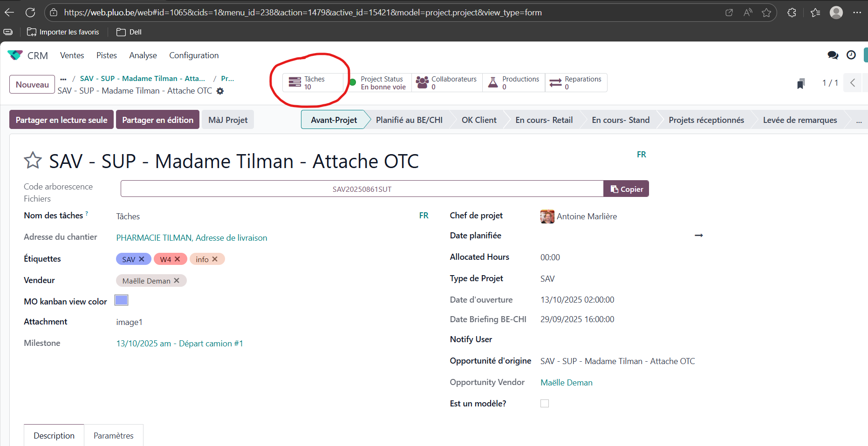Open the Productions flask button
Image resolution: width=868 pixels, height=446 pixels.
[513, 83]
